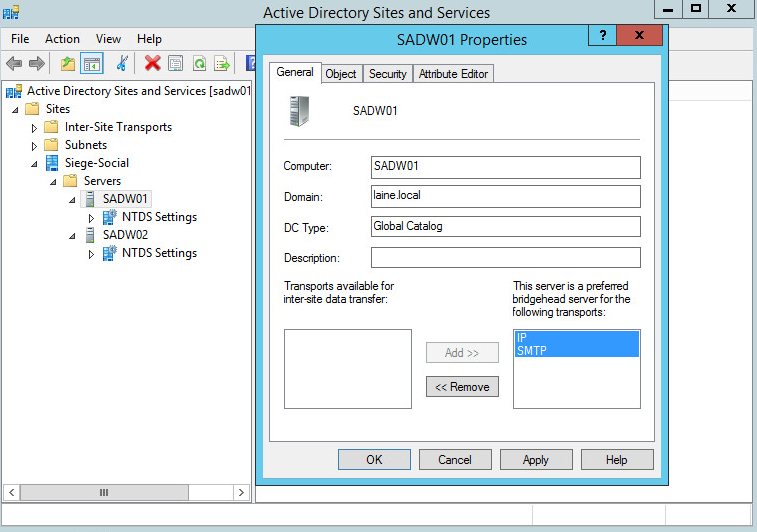Select IP in preferred bridgehead transports list
Viewport: 757px width, 532px height.
[576, 337]
